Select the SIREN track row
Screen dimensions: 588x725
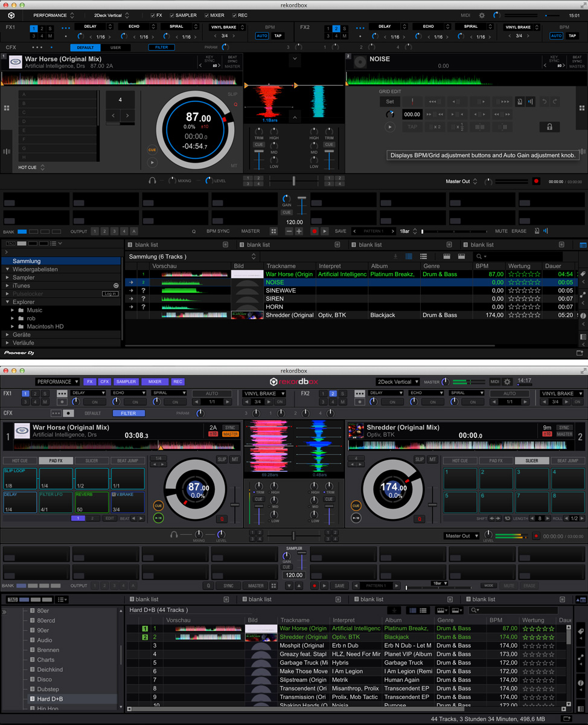click(275, 298)
